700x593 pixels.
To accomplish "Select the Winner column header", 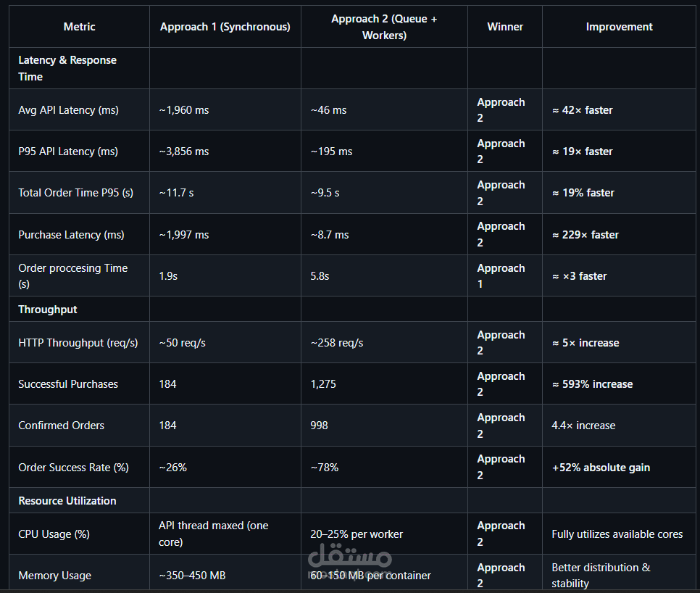I will coord(504,27).
